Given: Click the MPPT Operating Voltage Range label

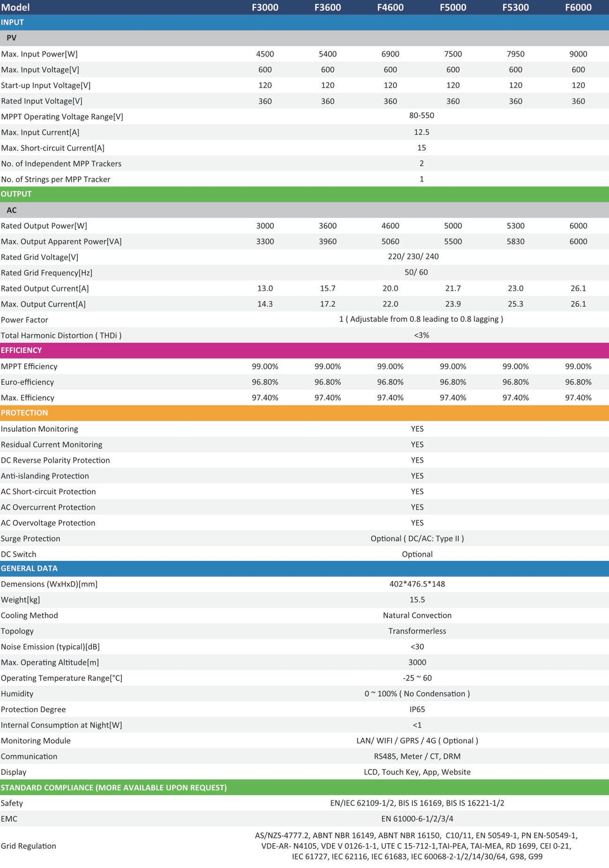Looking at the screenshot, I should click(x=62, y=117).
